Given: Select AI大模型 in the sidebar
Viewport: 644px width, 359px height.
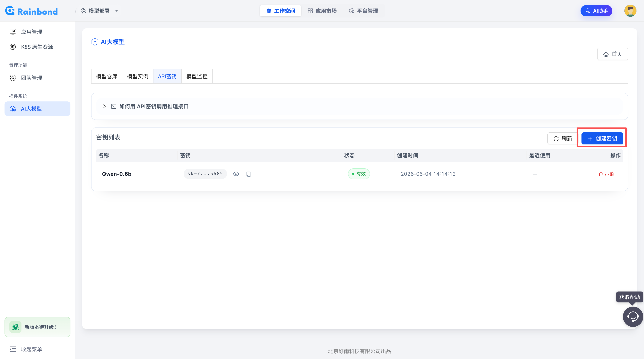Looking at the screenshot, I should coord(37,109).
